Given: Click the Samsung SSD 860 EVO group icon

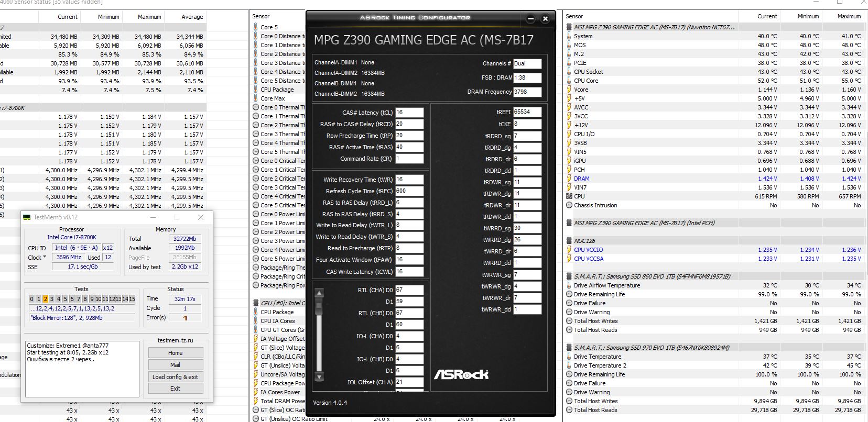Looking at the screenshot, I should tap(569, 276).
